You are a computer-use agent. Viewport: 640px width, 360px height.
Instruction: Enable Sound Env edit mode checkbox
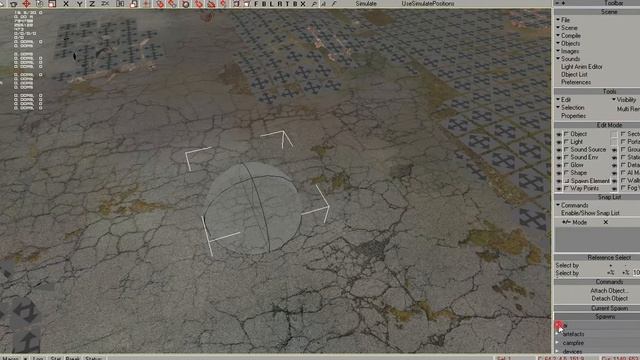pos(567,157)
